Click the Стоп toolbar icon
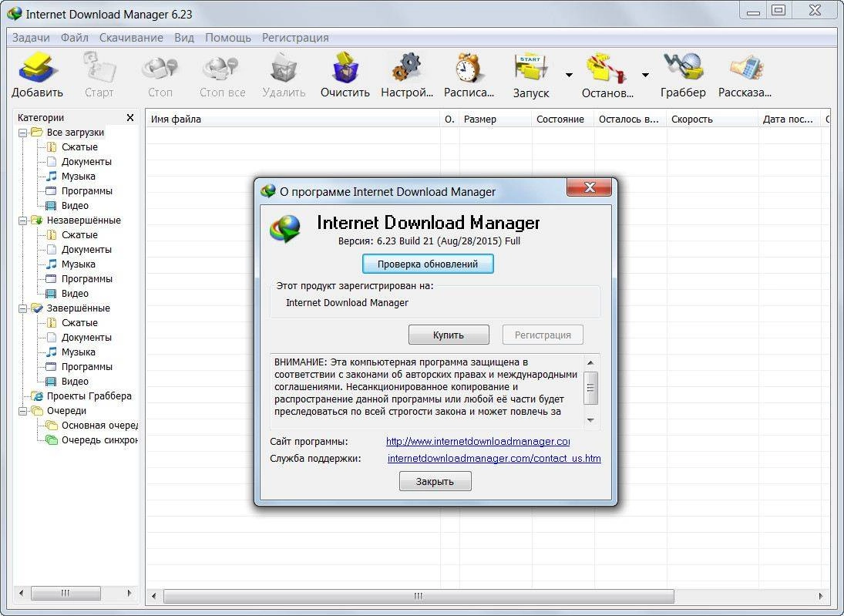 tap(160, 67)
